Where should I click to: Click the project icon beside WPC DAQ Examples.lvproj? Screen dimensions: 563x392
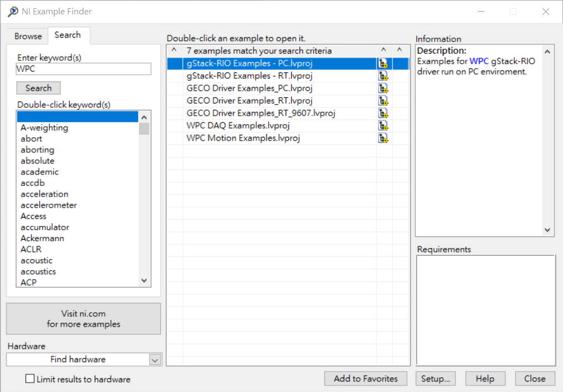pyautogui.click(x=383, y=125)
